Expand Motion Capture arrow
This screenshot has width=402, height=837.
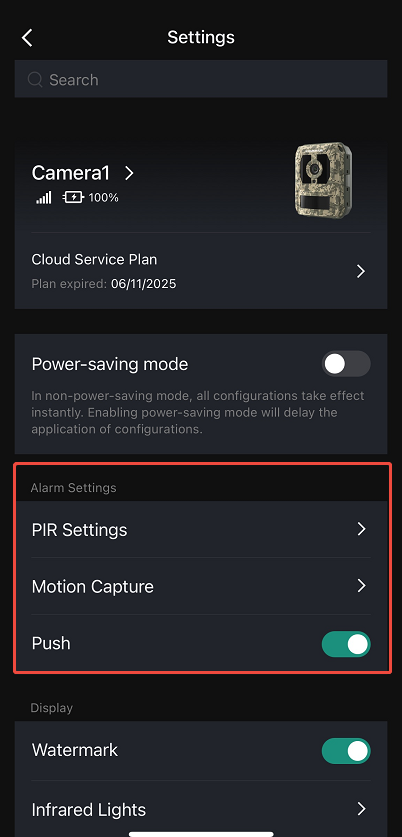coord(361,586)
